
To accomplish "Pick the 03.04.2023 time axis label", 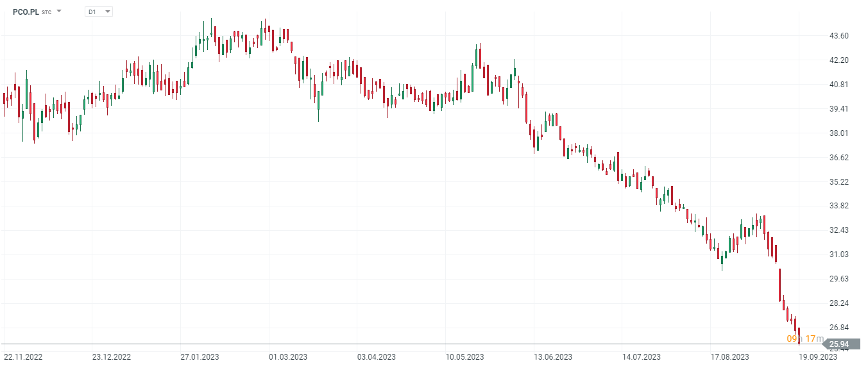I will click(x=377, y=356).
